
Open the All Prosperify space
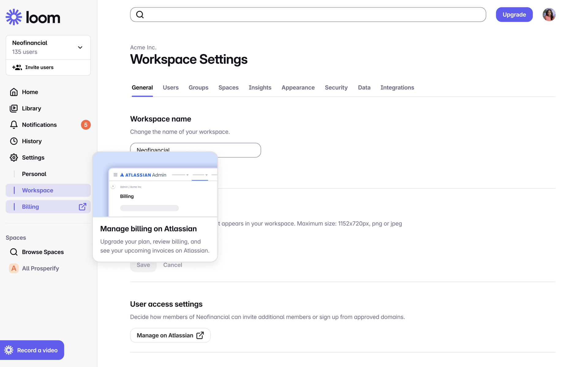coord(48,268)
